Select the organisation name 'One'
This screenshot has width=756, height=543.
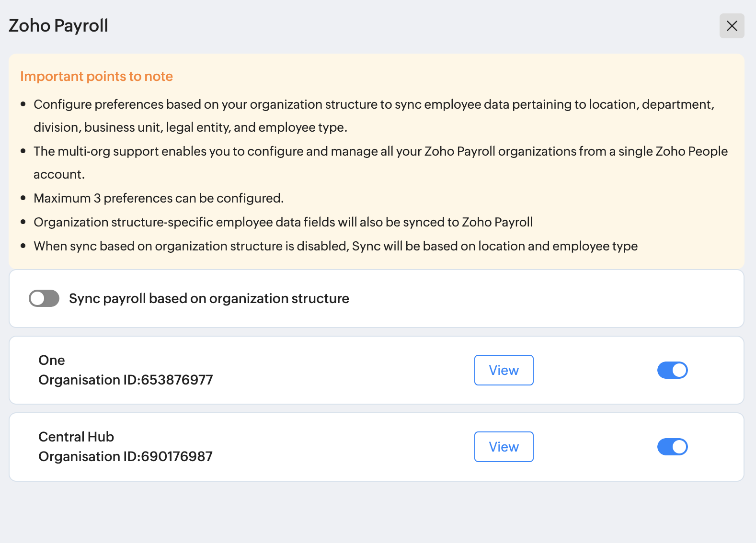point(52,360)
